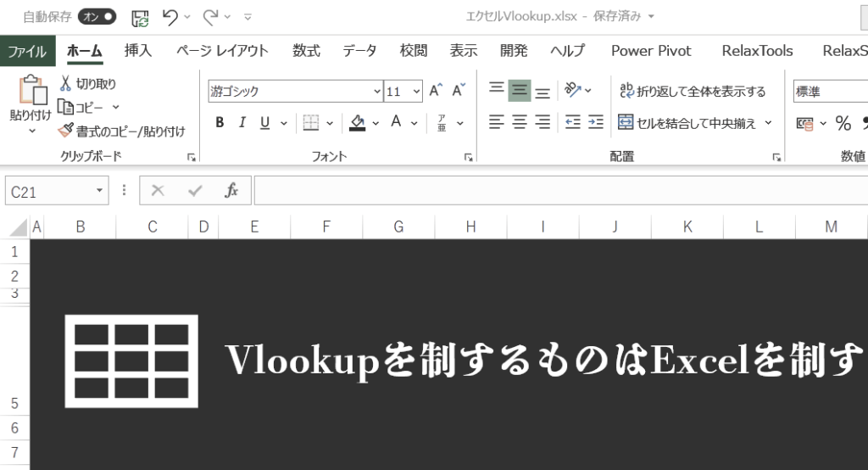Image resolution: width=868 pixels, height=470 pixels.
Task: Click the 貼り付け paste icon
Action: coord(32,90)
